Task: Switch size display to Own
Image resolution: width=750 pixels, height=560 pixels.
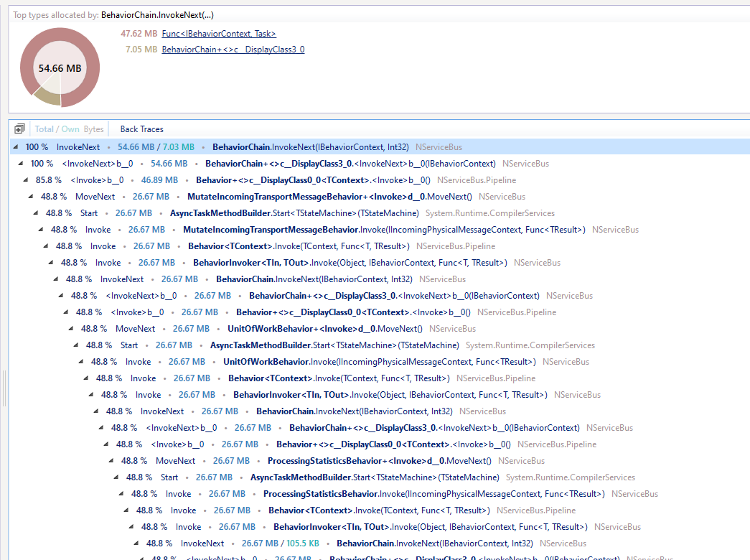Action: (x=70, y=129)
